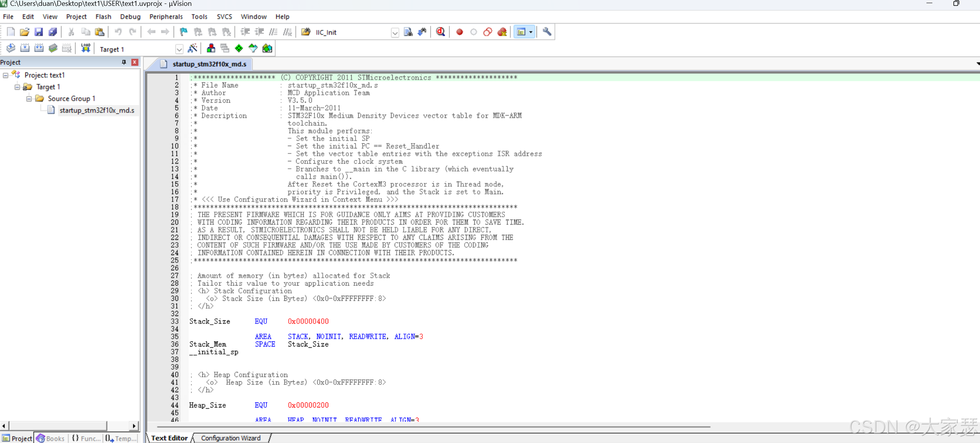Pin the Project panel
Viewport: 980px width, 443px height.
[x=124, y=62]
